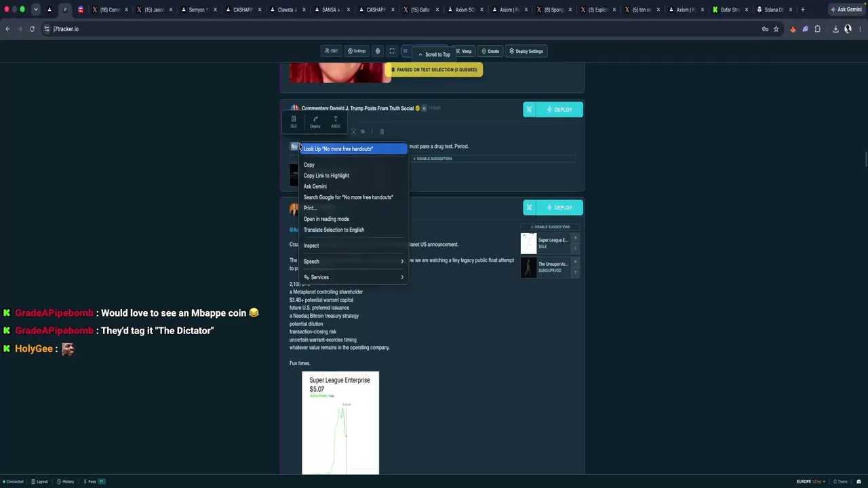Click the users count button showing 1561

point(332,51)
